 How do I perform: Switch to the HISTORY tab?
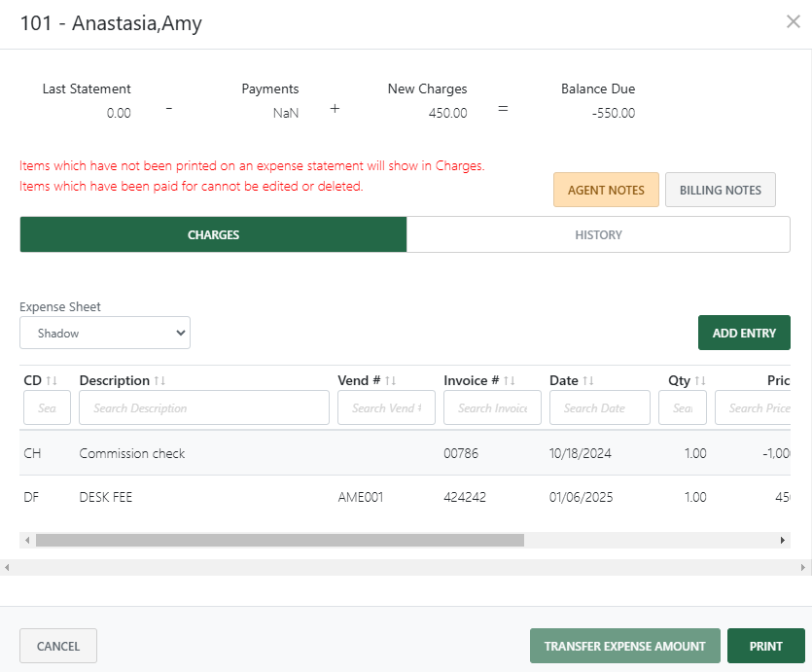click(x=598, y=234)
